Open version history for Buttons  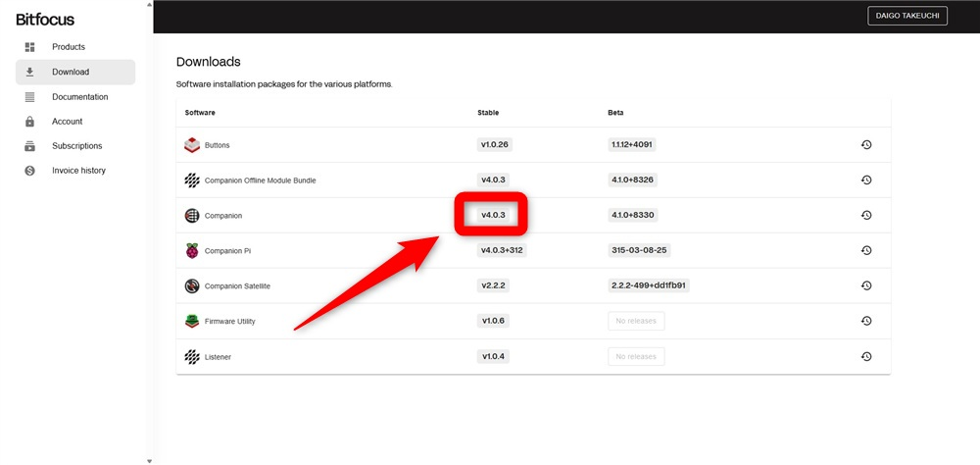click(x=866, y=144)
